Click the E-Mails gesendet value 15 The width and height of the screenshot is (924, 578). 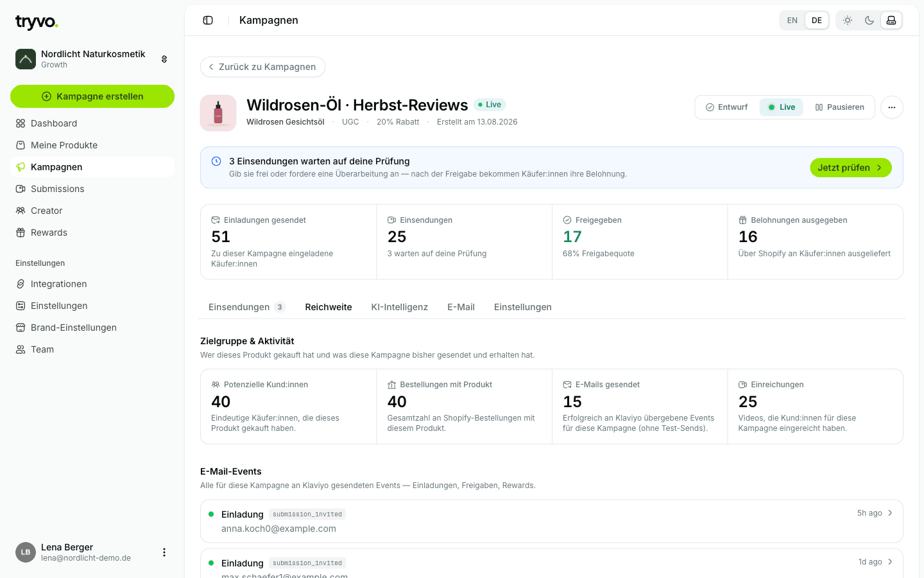point(572,402)
